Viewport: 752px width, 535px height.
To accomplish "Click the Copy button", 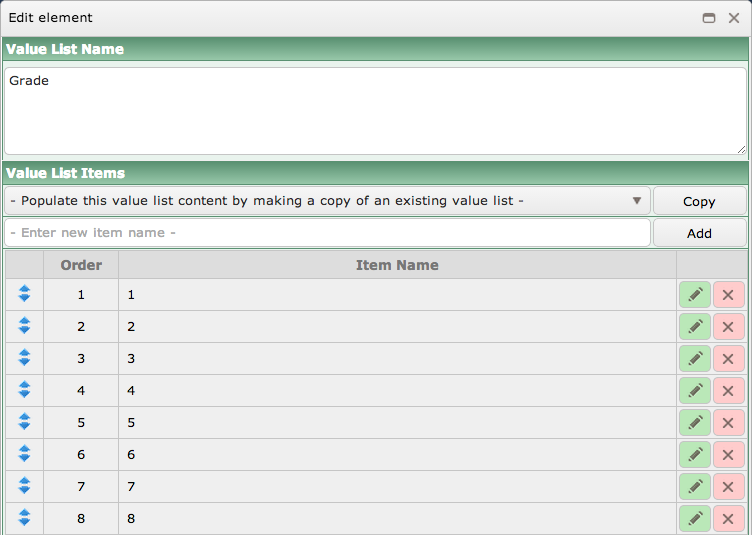I will click(x=699, y=201).
